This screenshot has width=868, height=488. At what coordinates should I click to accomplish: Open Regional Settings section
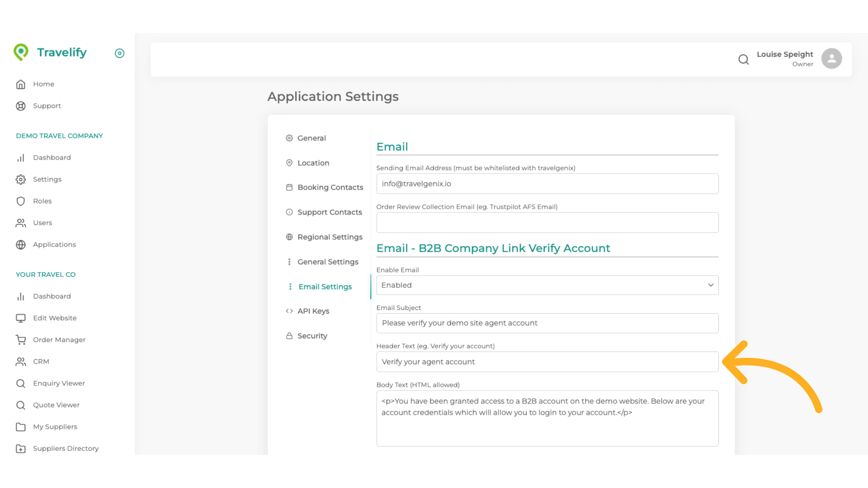(330, 237)
